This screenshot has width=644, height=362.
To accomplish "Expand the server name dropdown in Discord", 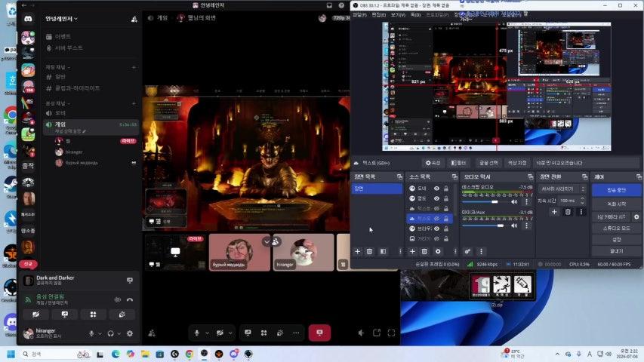I will pos(61,19).
